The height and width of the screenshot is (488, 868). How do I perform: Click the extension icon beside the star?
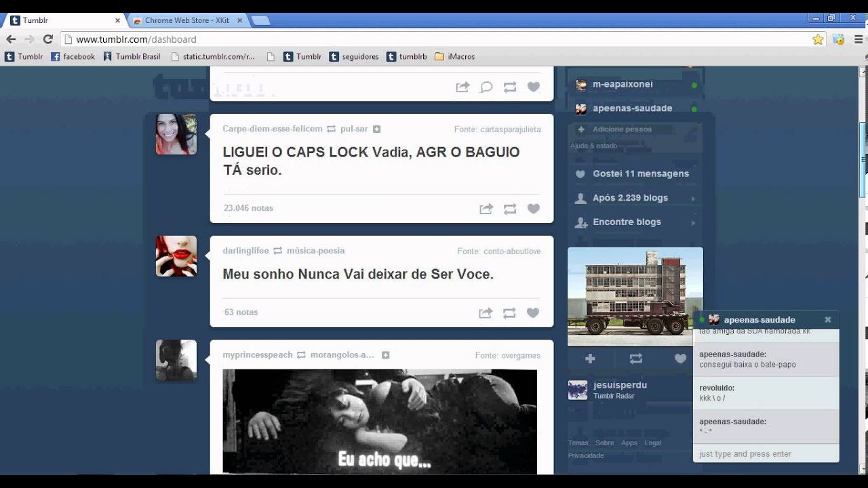click(x=839, y=39)
